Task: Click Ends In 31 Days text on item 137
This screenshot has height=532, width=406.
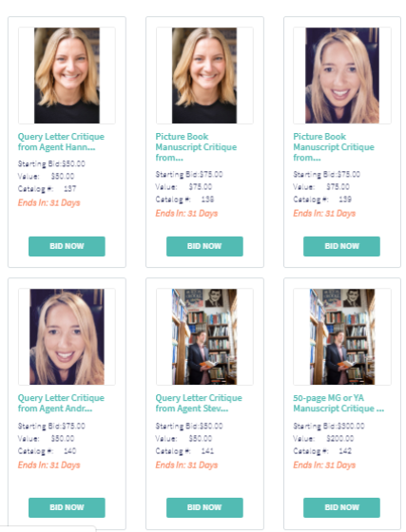Action: click(x=48, y=203)
